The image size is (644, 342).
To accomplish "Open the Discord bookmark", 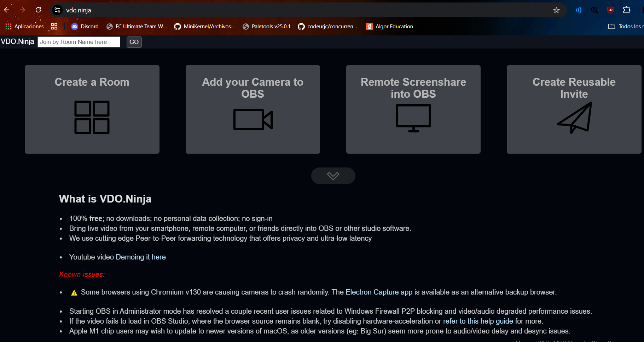I will tap(85, 27).
